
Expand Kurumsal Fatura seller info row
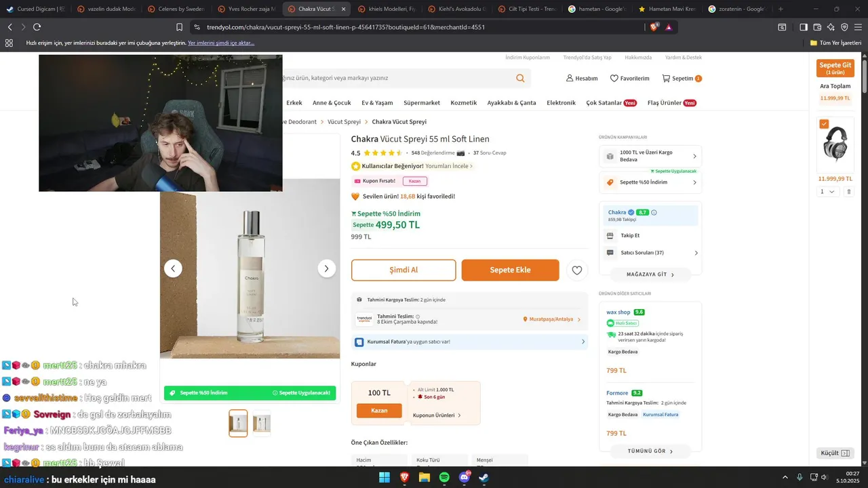coord(470,342)
